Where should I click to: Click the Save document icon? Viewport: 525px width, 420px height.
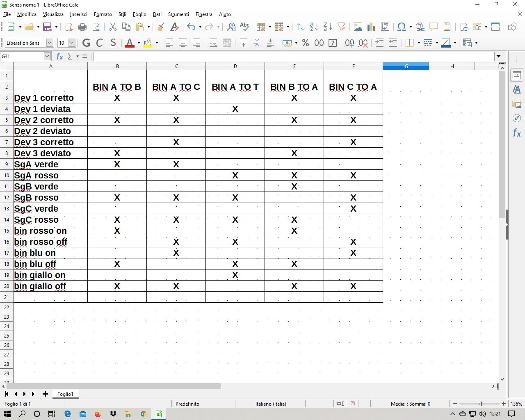tap(47, 27)
